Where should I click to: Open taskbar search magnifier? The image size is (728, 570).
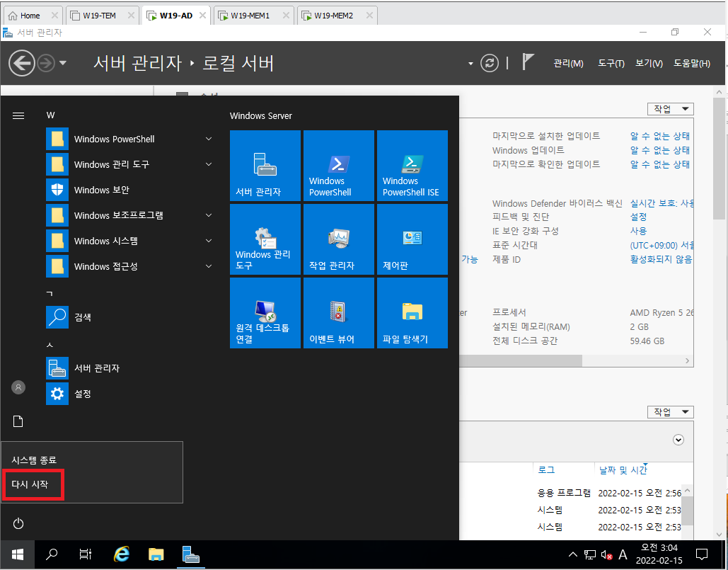tap(52, 554)
